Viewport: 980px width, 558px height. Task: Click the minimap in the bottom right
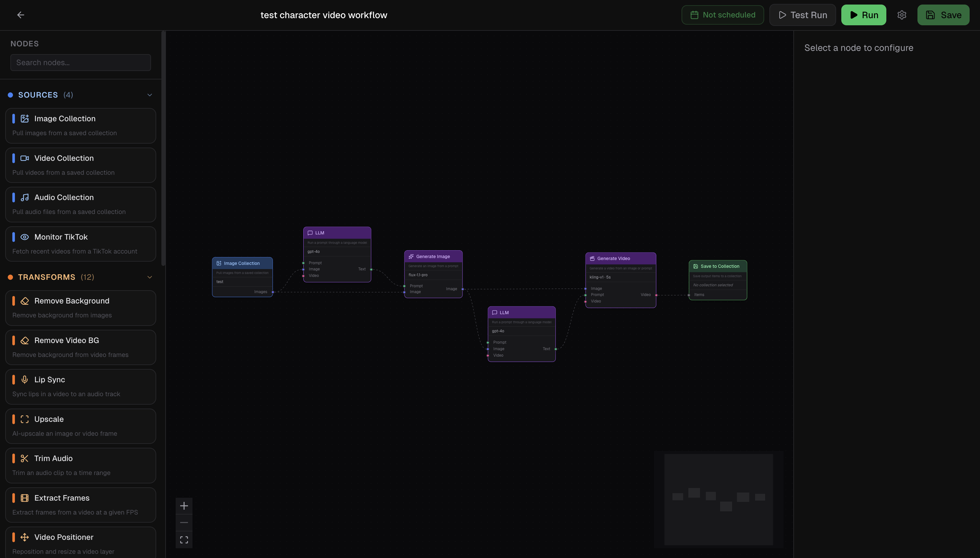tap(718, 499)
